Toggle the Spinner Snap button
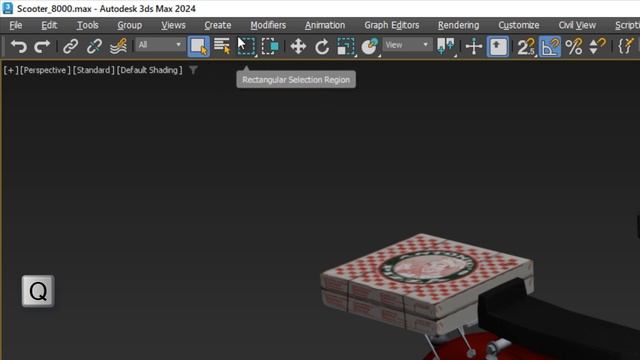640x360 pixels. [x=597, y=46]
